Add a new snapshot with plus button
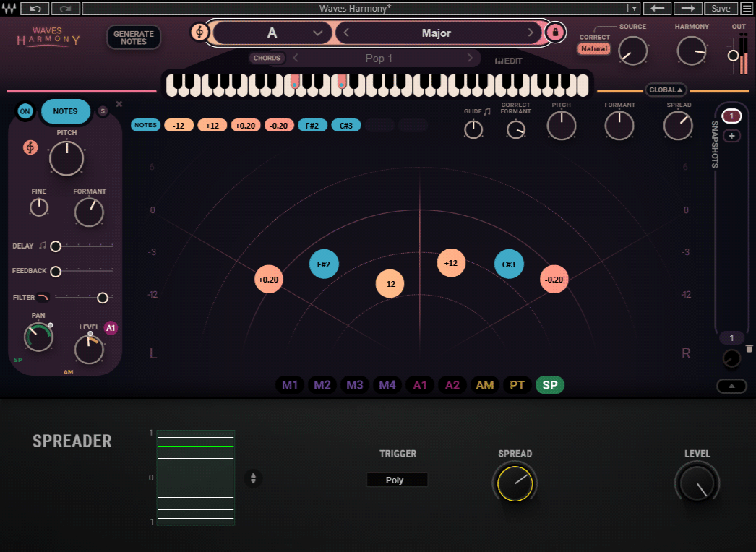 [x=731, y=136]
